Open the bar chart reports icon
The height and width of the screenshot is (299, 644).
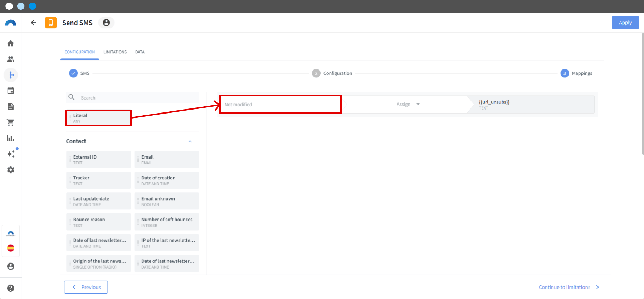click(x=11, y=138)
